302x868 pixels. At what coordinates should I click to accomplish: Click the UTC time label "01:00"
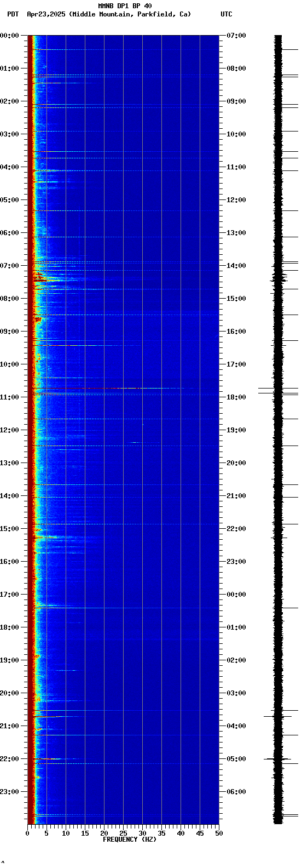click(236, 627)
